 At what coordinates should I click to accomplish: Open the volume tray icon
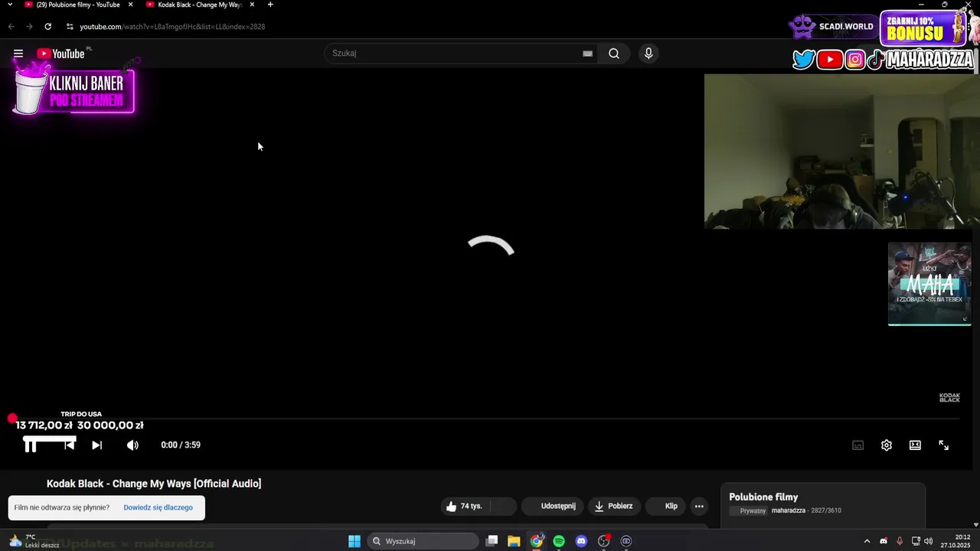point(929,541)
